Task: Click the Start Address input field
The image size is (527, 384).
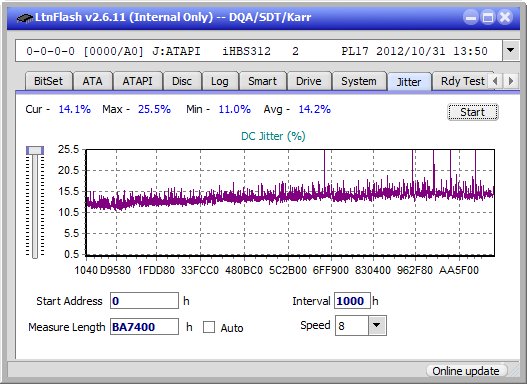Action: pos(144,301)
